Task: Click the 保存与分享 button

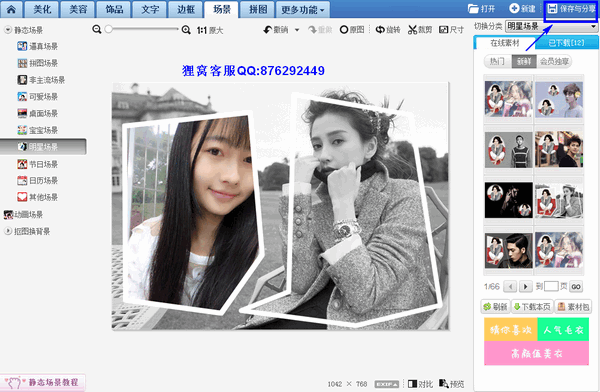Action: pyautogui.click(x=571, y=9)
